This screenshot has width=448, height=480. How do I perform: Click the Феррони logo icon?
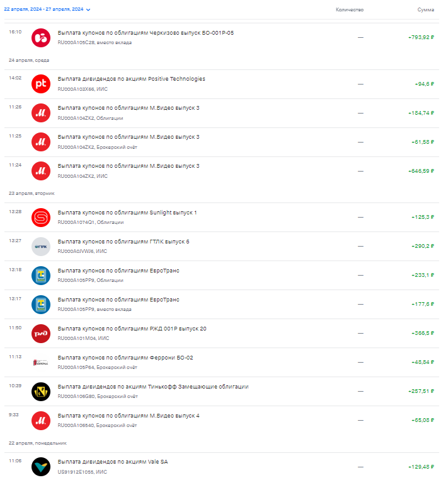point(41,363)
